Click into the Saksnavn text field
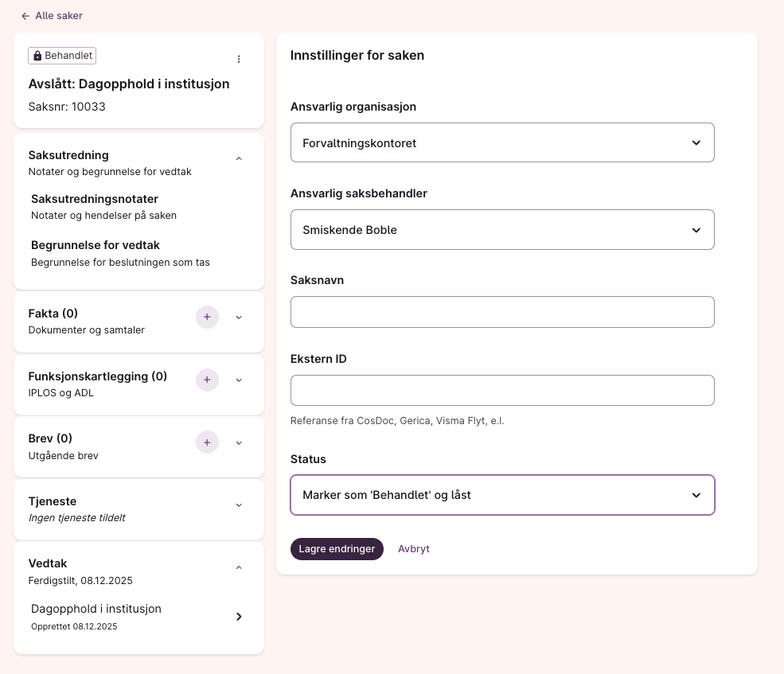Image resolution: width=784 pixels, height=674 pixels. (502, 312)
